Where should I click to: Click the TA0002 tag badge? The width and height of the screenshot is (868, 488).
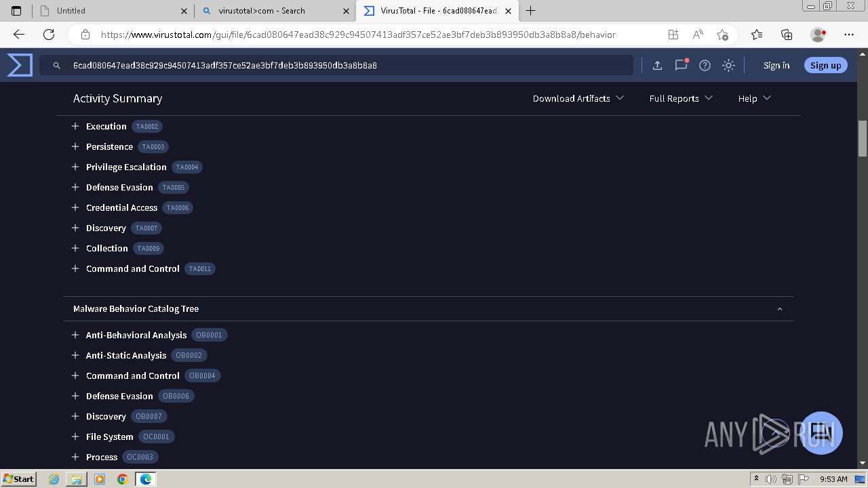tap(147, 126)
